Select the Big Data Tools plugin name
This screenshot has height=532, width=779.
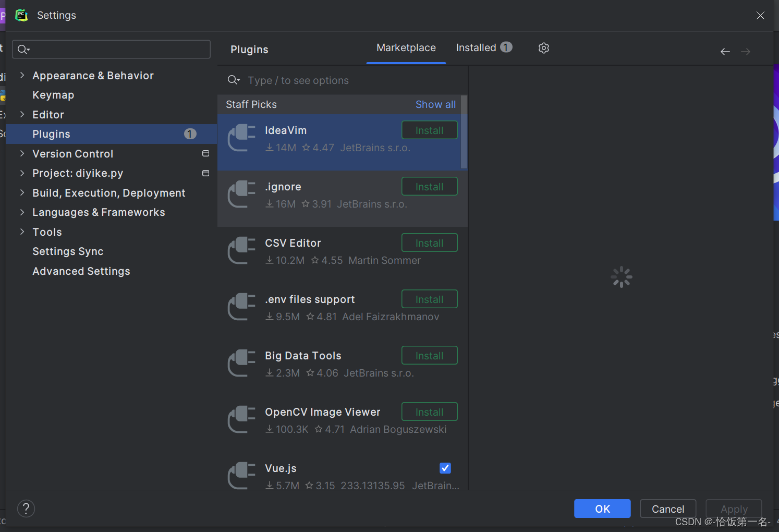pos(303,356)
